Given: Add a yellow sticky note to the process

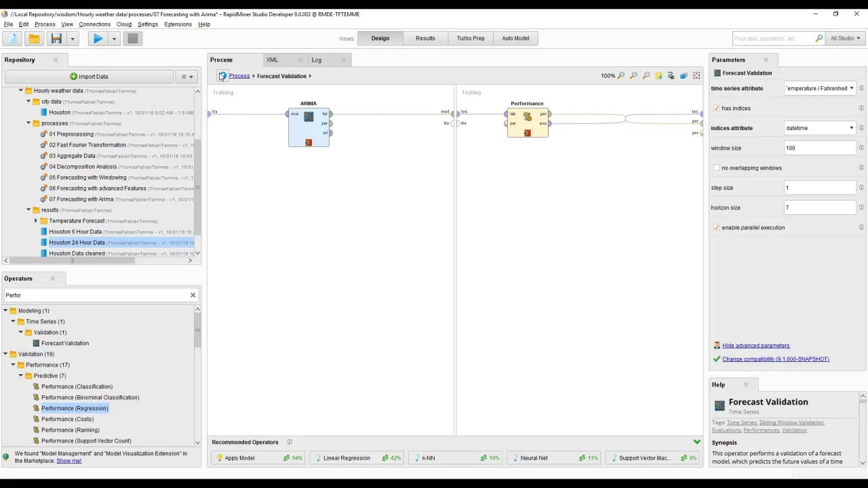Looking at the screenshot, I should [x=658, y=76].
